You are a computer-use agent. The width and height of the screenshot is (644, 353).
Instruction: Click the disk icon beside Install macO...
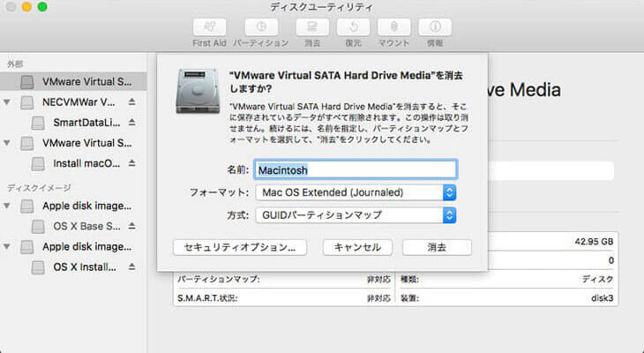click(x=38, y=163)
